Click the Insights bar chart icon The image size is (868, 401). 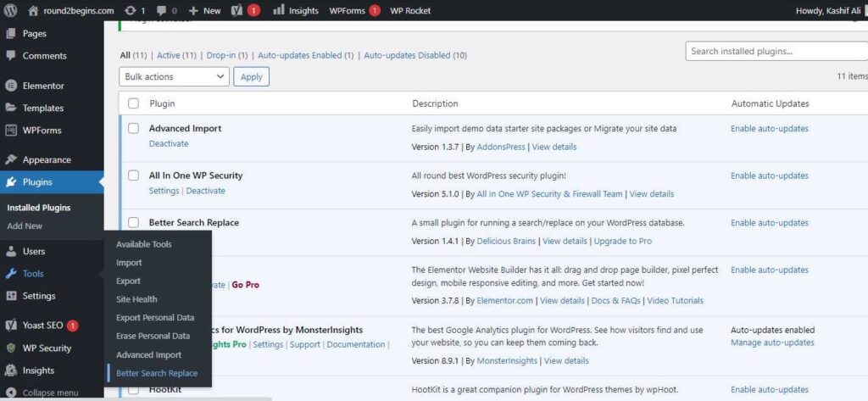click(x=279, y=10)
